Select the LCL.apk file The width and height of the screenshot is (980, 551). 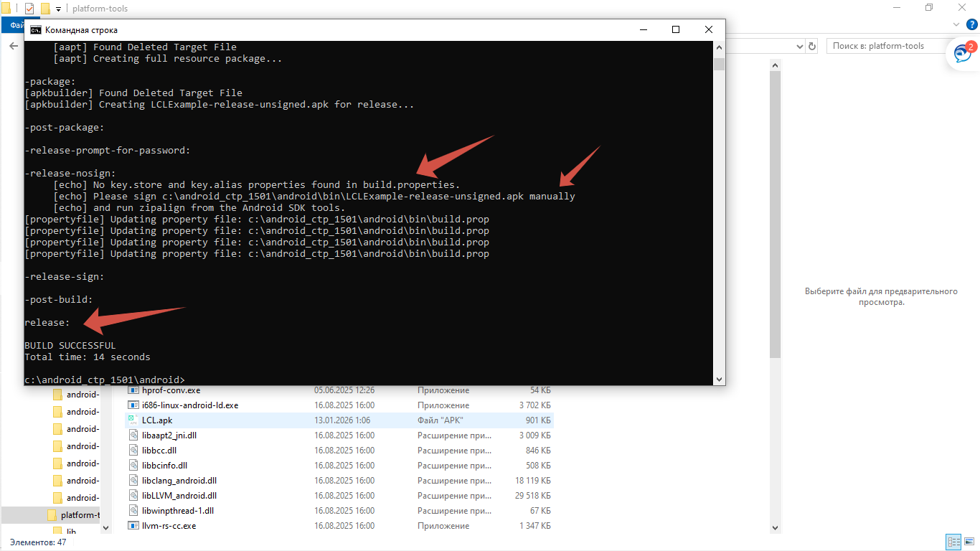coord(157,420)
